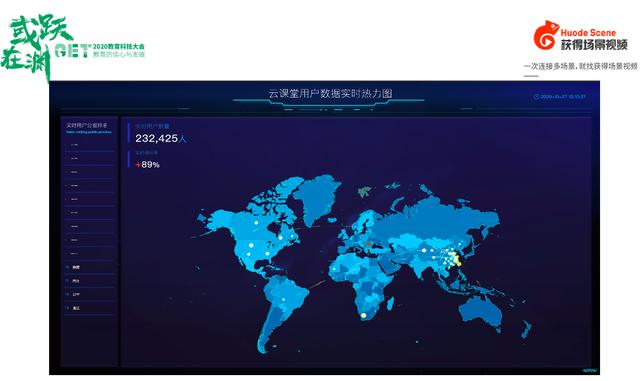Click the dashboard timestamp in the header

click(x=563, y=96)
